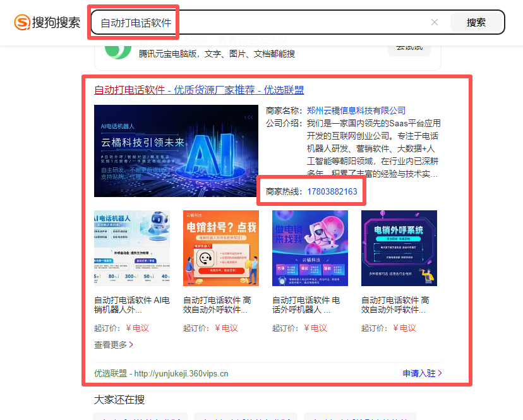Click the large blue AI banner image
This screenshot has width=523, height=420.
176,151
